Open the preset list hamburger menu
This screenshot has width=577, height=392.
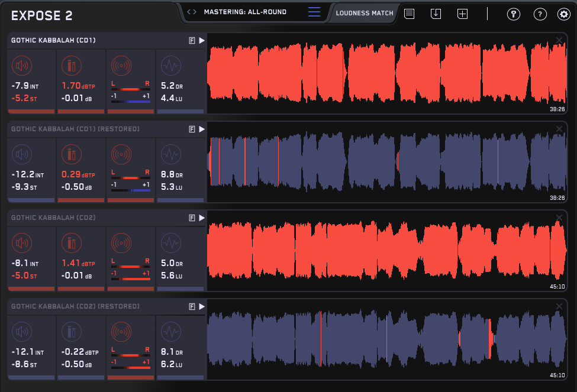(x=314, y=12)
